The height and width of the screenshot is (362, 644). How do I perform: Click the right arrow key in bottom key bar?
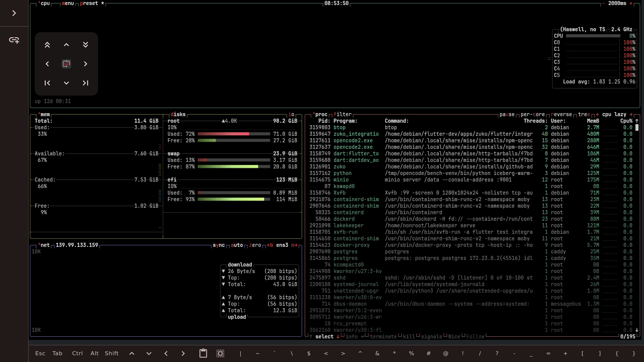pyautogui.click(x=183, y=353)
